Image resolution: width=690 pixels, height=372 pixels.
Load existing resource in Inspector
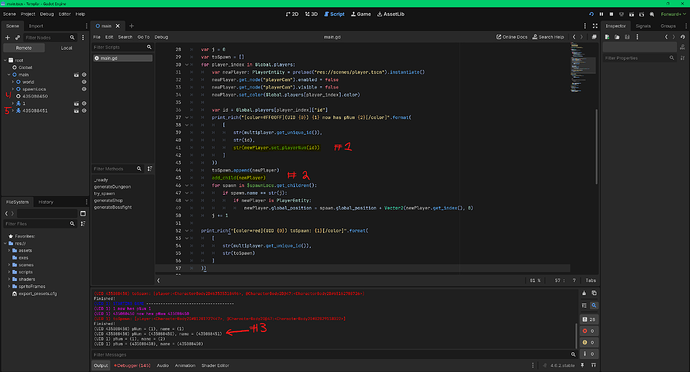click(x=617, y=37)
